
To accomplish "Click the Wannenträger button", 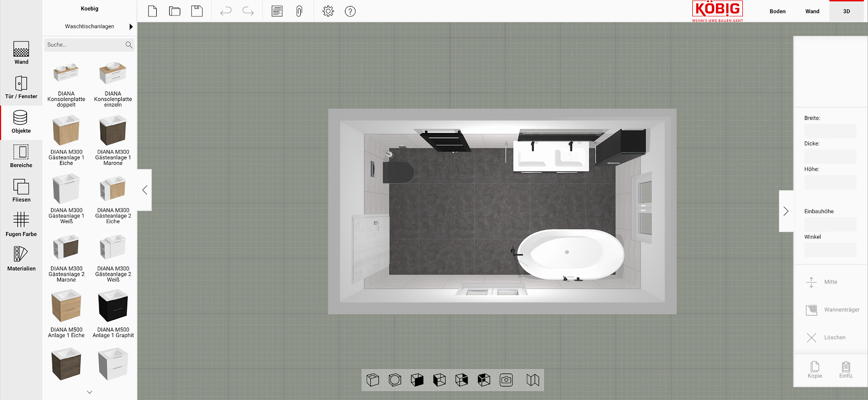I will [832, 310].
